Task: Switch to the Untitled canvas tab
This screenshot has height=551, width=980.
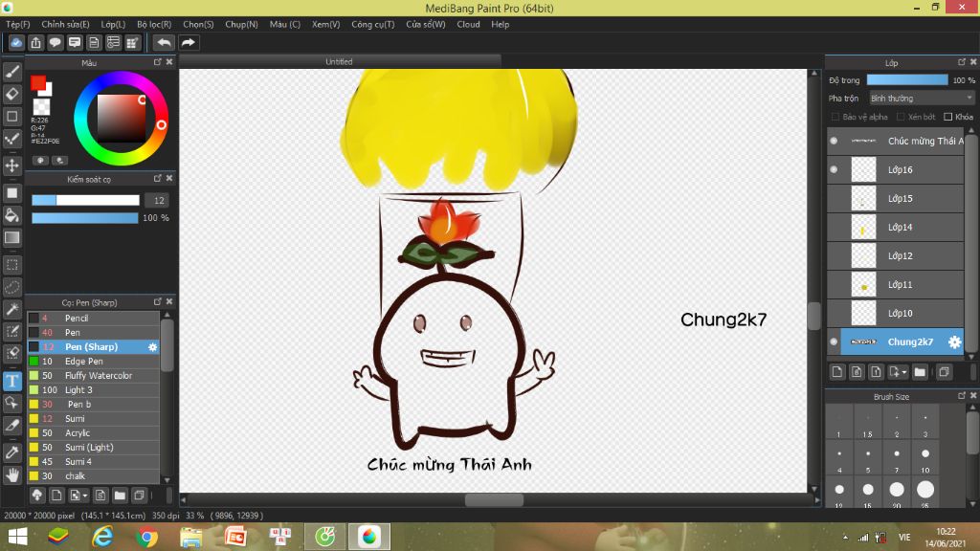Action: coord(340,61)
